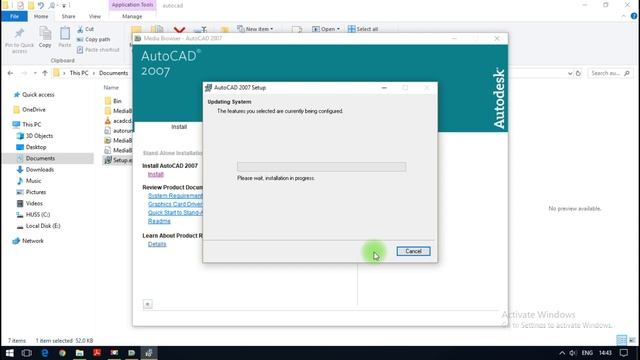640x360 pixels.
Task: Open Task View from the taskbar
Action: tap(27, 353)
